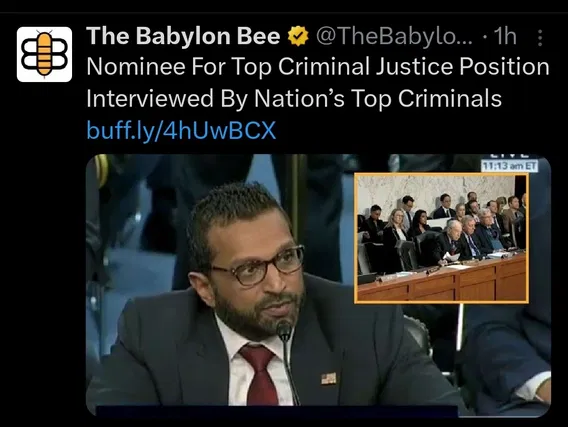Image resolution: width=568 pixels, height=427 pixels.
Task: Click the 1h post timestamp
Action: point(505,36)
